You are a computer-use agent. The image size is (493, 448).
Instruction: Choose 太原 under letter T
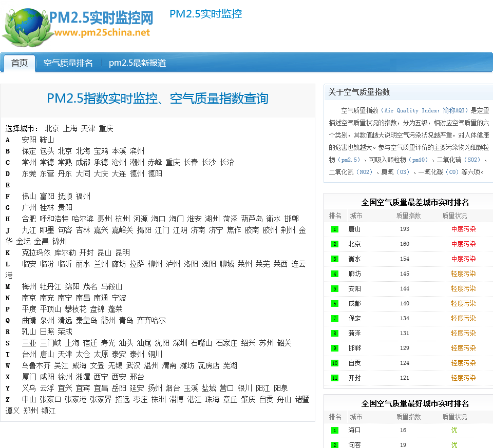pyautogui.click(x=101, y=355)
